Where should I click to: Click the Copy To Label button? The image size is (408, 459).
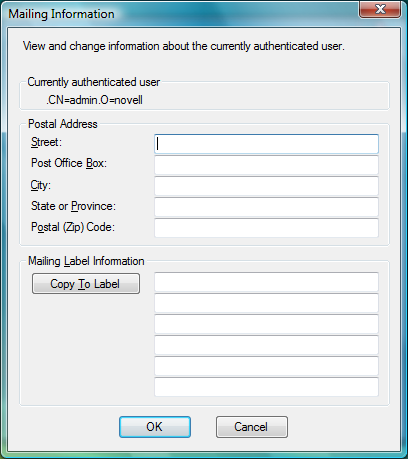(86, 284)
